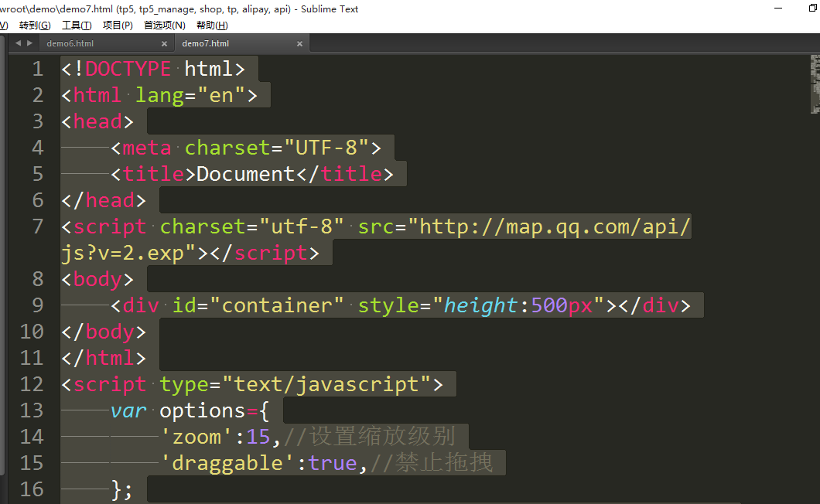
Task: Open the 工具(T) menu
Action: pos(77,26)
